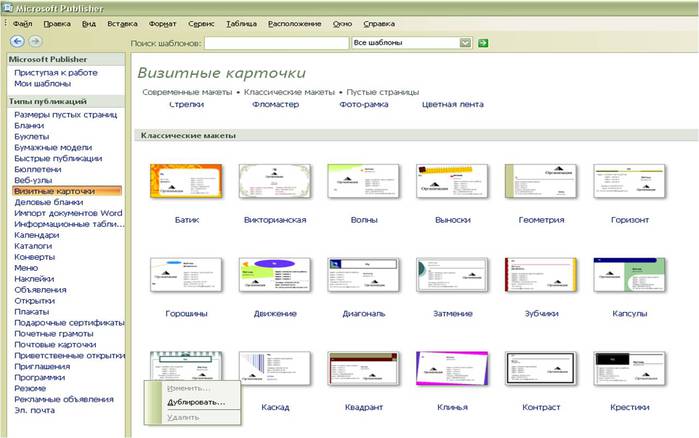This screenshot has width=699, height=438.
Task: Select the Капсулы template thumbnail
Action: click(629, 275)
